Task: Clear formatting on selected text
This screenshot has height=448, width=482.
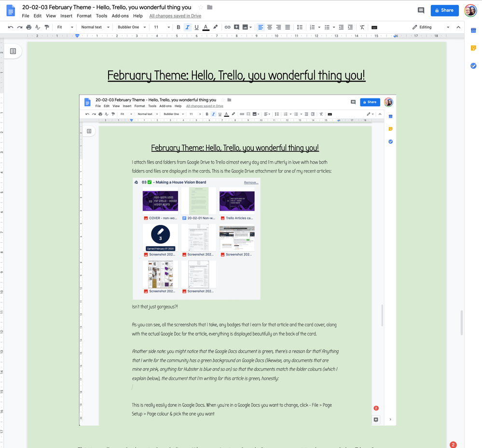Action: pos(362,27)
